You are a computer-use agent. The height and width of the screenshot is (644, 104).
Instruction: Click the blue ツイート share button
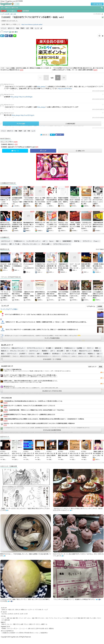point(15,151)
